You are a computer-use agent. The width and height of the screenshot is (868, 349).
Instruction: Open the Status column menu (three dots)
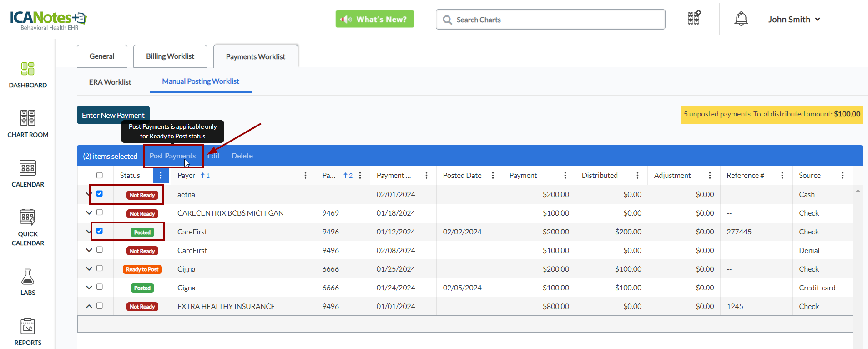click(161, 176)
